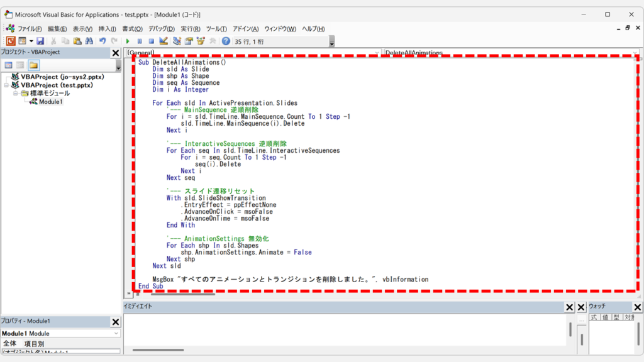Viewport: 644px width, 362px height.
Task: Open the デバッグ(D) menu
Action: coord(162,29)
